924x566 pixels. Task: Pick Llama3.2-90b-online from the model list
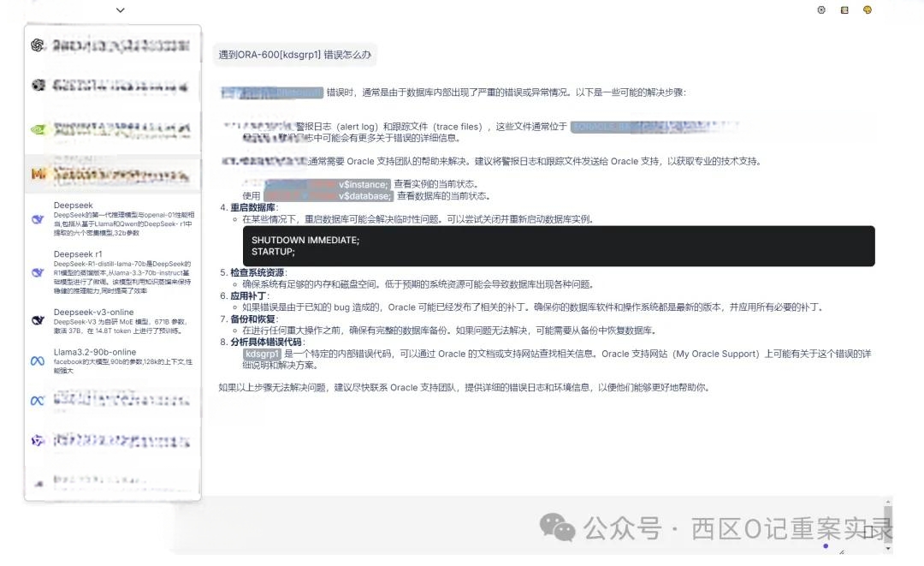[113, 360]
